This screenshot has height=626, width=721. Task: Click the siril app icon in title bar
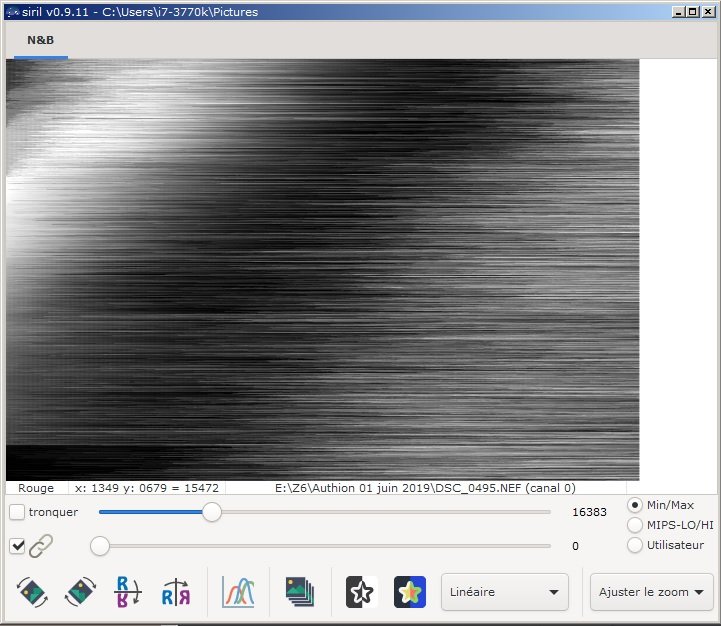13,12
